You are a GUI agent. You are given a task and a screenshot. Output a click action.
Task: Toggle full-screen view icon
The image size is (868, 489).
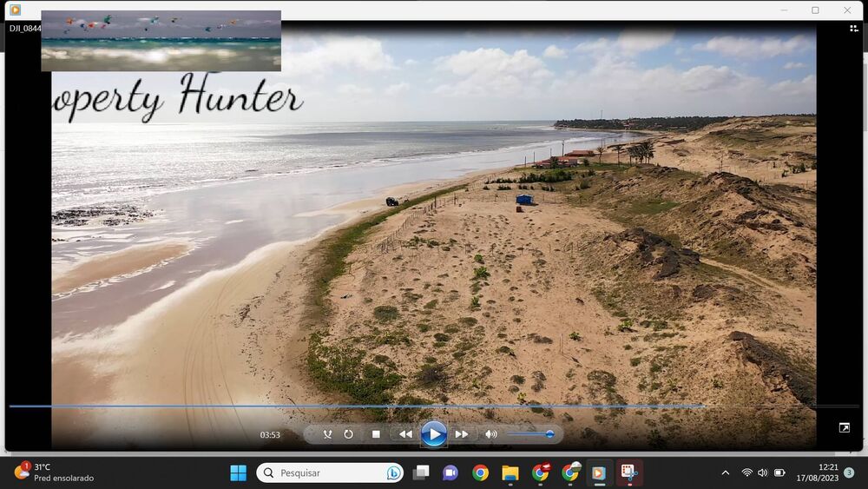tap(844, 427)
